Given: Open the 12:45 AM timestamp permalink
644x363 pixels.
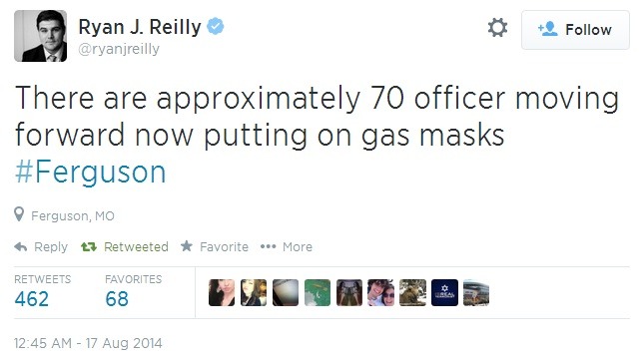Looking at the screenshot, I should [x=88, y=343].
